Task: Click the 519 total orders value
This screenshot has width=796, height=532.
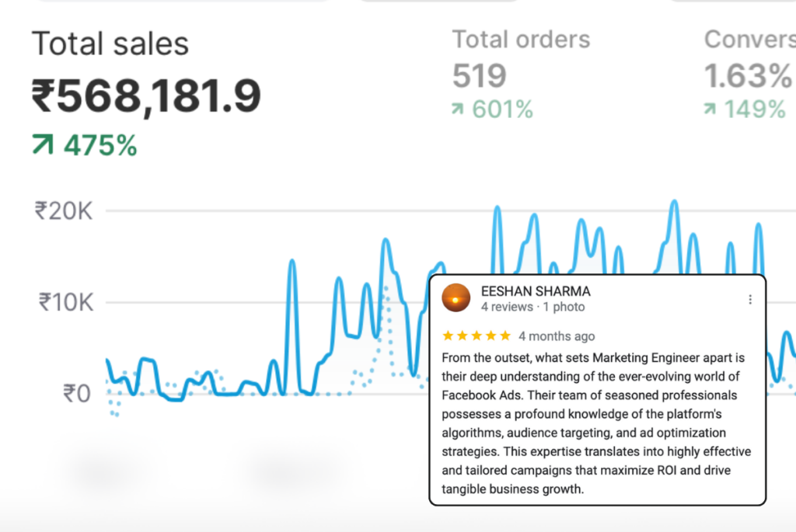Action: pyautogui.click(x=480, y=76)
